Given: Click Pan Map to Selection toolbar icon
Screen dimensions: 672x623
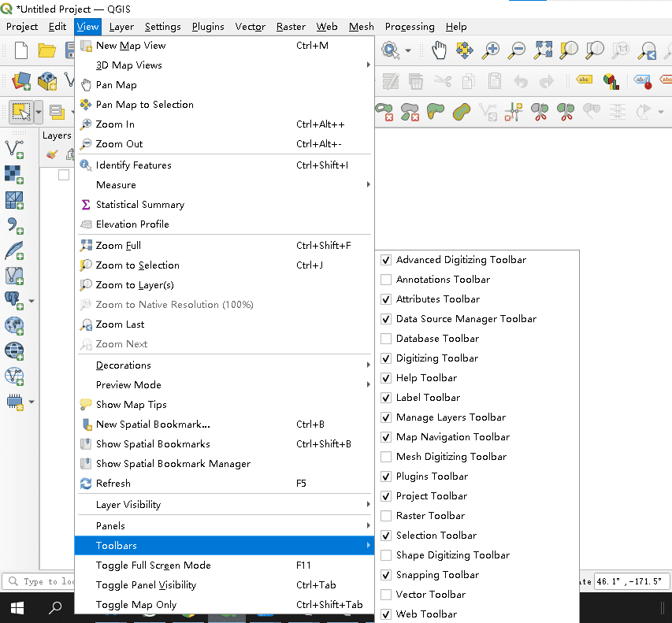Looking at the screenshot, I should [465, 50].
